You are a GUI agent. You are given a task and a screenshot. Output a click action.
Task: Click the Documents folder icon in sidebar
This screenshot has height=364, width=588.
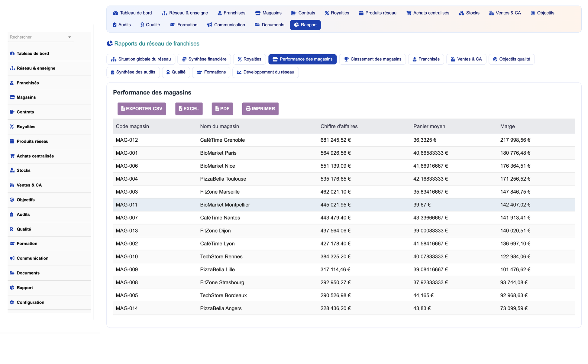click(12, 273)
